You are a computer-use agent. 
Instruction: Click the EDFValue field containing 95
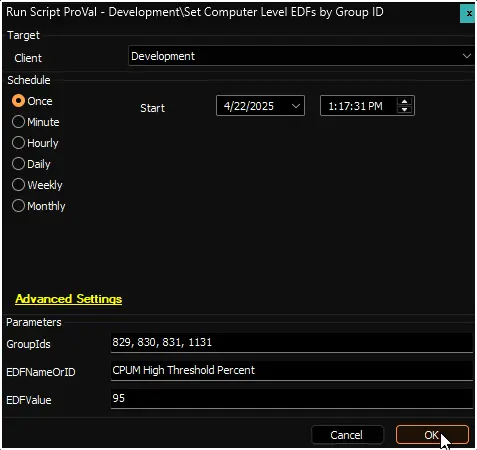pyautogui.click(x=292, y=398)
